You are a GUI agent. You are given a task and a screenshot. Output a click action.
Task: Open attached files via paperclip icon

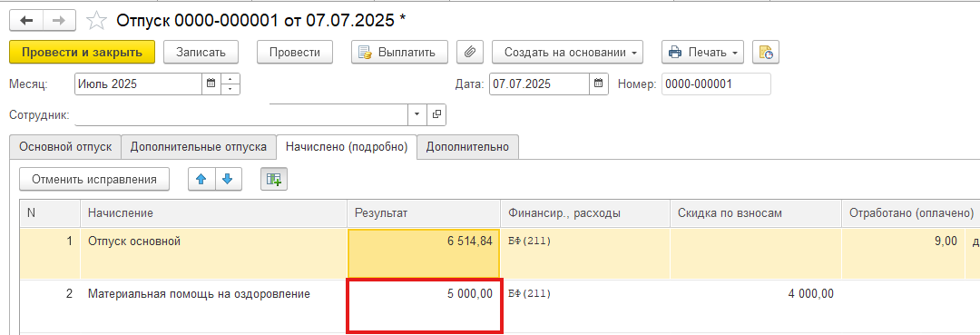tap(470, 53)
